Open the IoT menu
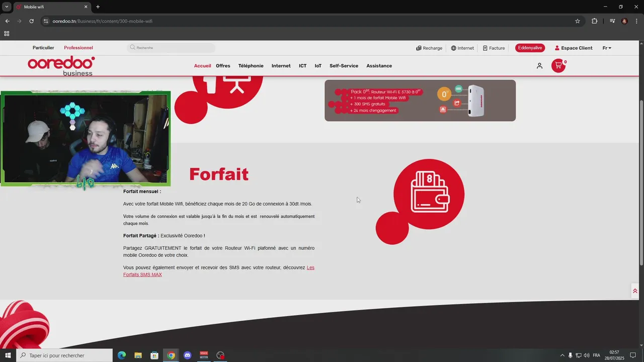This screenshot has width=644, height=362. pos(318,66)
